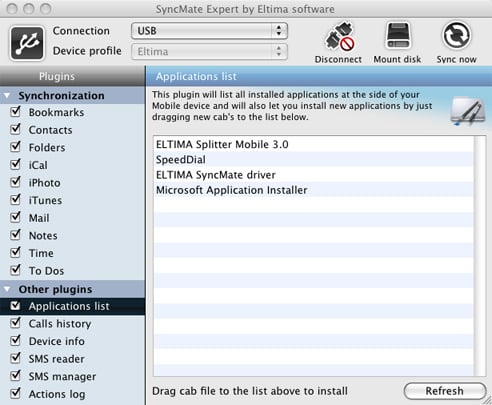
Task: Uncheck the Device info checkbox
Action: [x=16, y=341]
